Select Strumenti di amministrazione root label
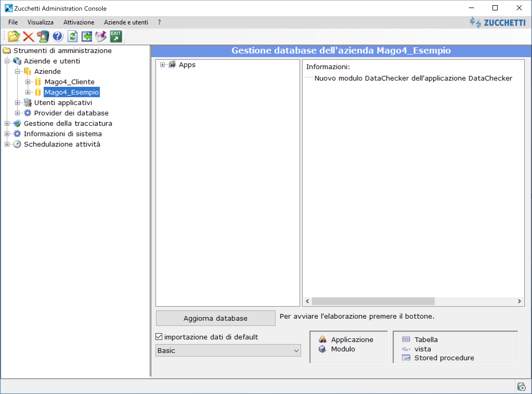The image size is (532, 394). [63, 51]
